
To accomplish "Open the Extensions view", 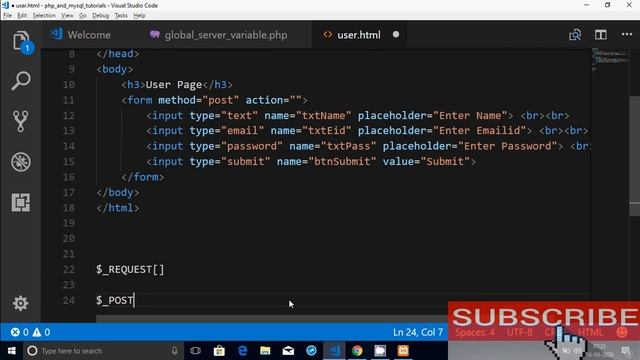I will click(x=21, y=202).
